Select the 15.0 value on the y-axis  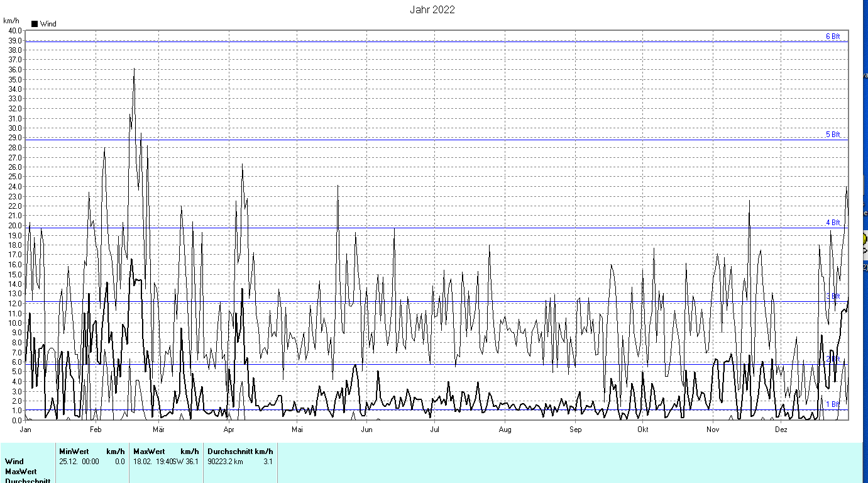pyautogui.click(x=15, y=274)
